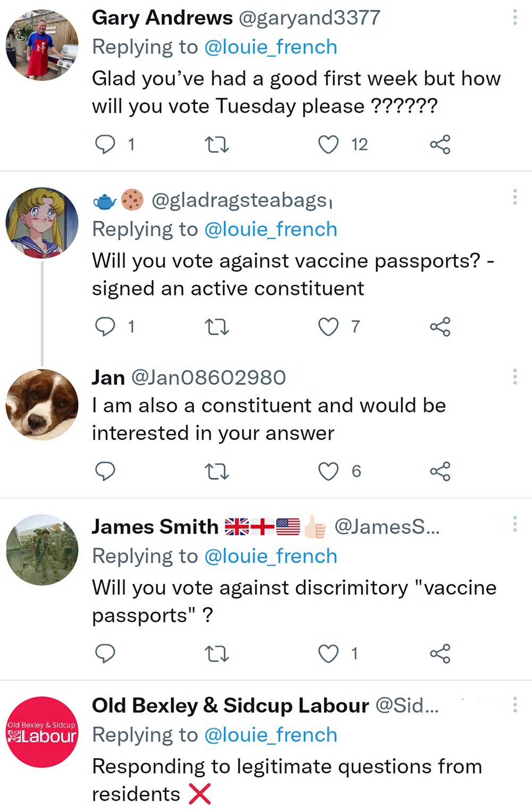The height and width of the screenshot is (809, 532).
Task: Share Gary Andrews' tweet
Action: click(x=440, y=144)
